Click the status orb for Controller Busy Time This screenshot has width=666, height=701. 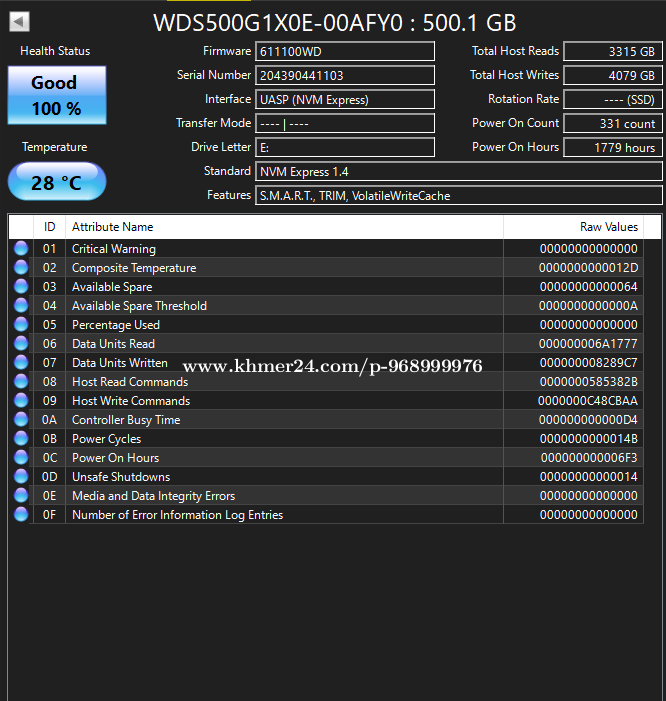click(x=21, y=419)
